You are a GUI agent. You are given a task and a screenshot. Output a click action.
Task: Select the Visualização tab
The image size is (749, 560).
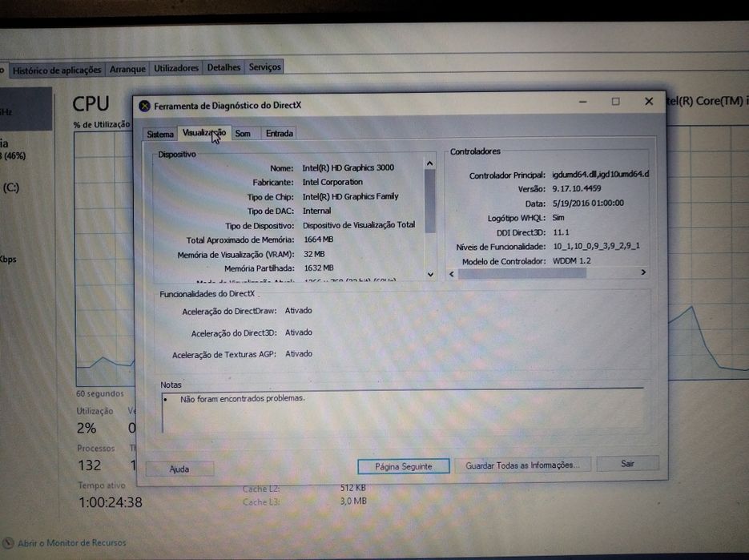coord(204,133)
